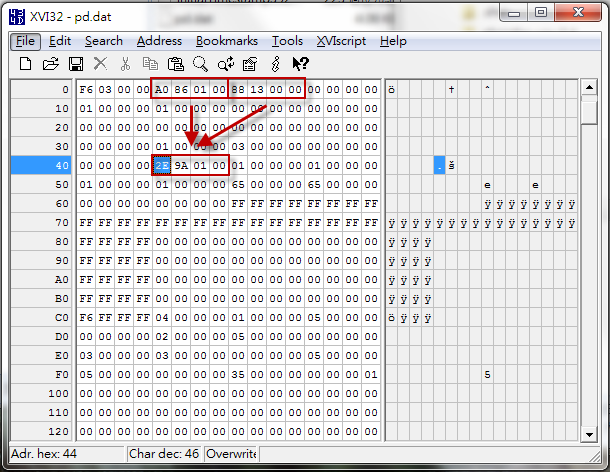Select byte 04 in row C0
This screenshot has width=610, height=472.
162,318
